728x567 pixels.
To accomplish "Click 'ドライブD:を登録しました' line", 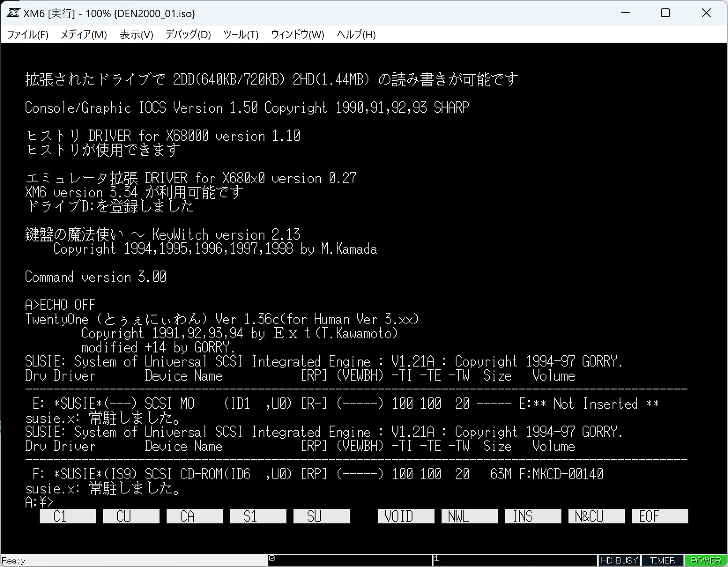I will (x=110, y=206).
